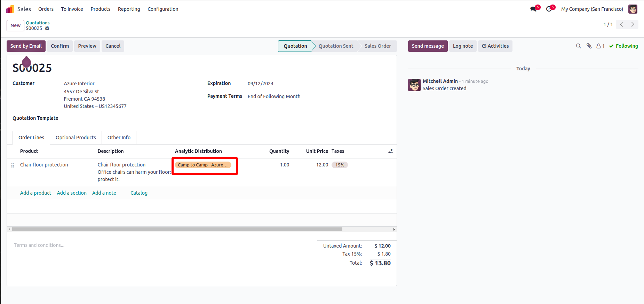The width and height of the screenshot is (644, 304).
Task: Switch to the Other Info tab
Action: 119,138
